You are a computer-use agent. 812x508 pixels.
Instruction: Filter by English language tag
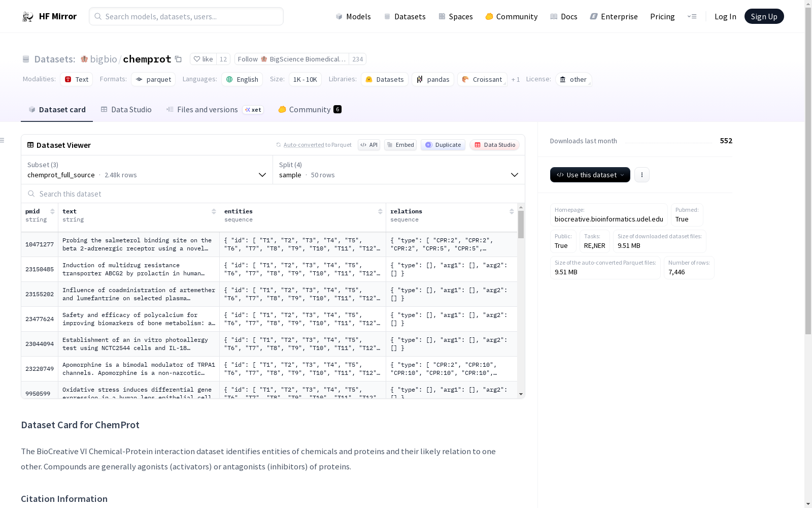242,79
